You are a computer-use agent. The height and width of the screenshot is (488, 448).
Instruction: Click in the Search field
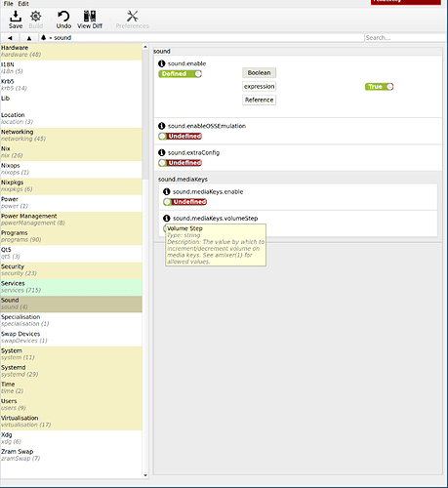coord(405,38)
